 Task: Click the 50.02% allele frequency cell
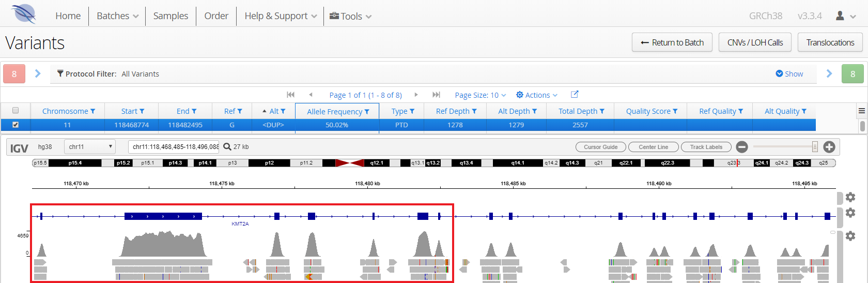pyautogui.click(x=337, y=125)
